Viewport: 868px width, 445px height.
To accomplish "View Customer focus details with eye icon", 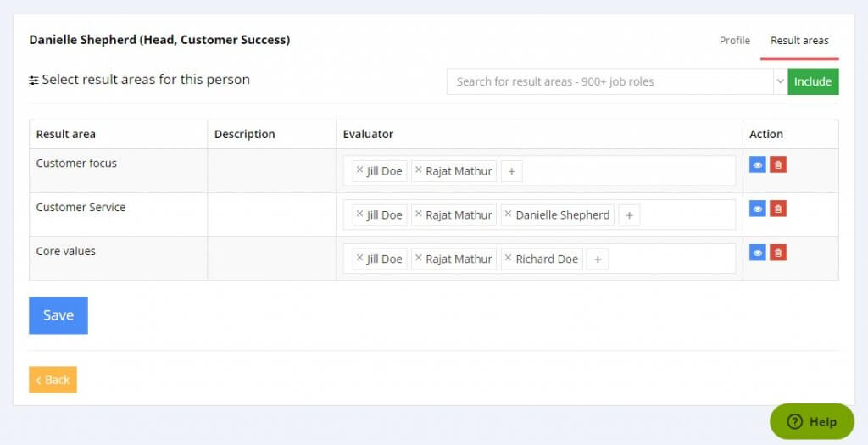I will (758, 164).
